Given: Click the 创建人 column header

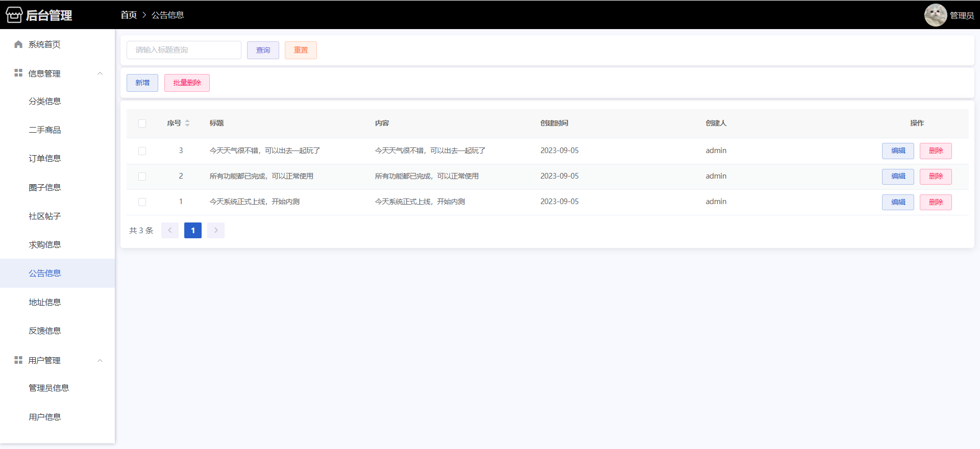Looking at the screenshot, I should click(x=716, y=123).
